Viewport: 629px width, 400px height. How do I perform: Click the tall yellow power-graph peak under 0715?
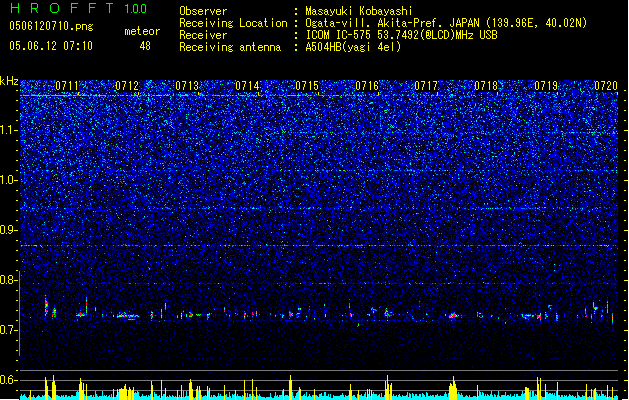[x=290, y=388]
